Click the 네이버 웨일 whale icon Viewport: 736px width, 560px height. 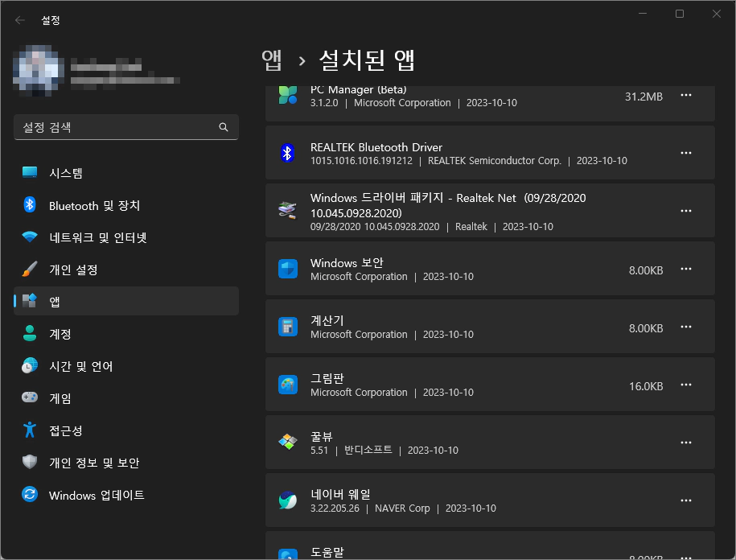pos(288,500)
